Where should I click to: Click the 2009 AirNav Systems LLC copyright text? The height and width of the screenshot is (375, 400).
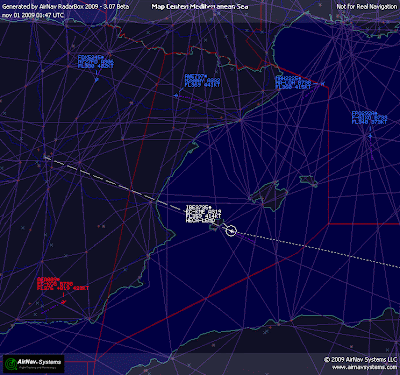click(x=360, y=360)
